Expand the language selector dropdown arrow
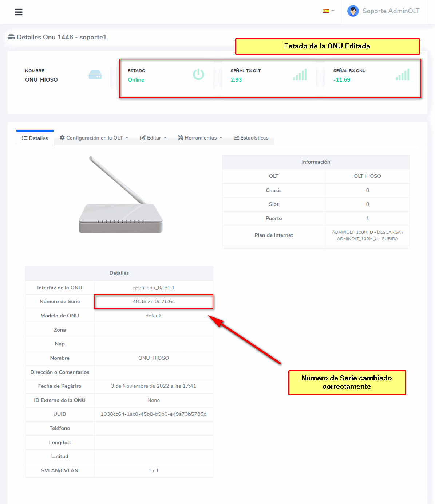This screenshot has height=504, width=435. tap(333, 11)
